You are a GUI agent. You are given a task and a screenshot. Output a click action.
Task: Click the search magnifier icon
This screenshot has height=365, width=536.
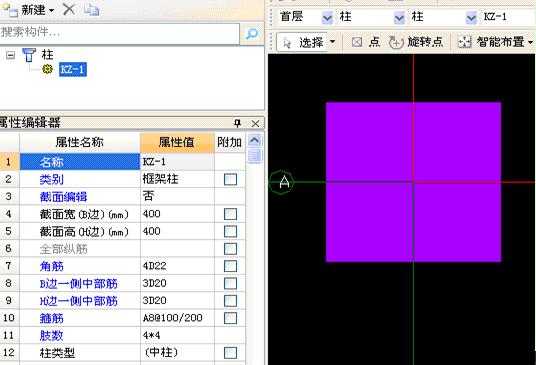252,33
